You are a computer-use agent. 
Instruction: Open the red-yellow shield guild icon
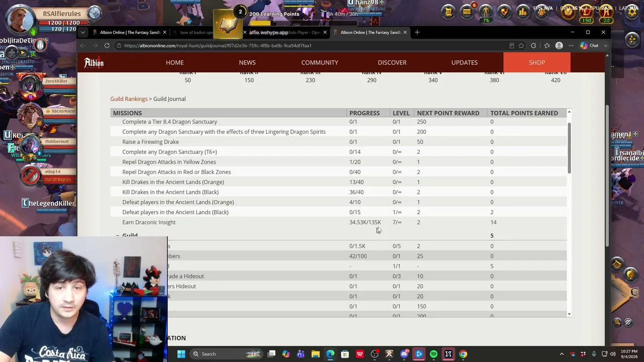tap(504, 12)
